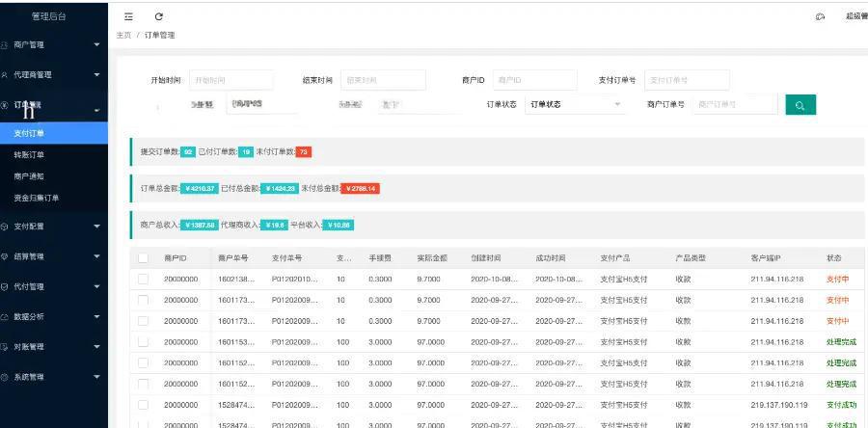The height and width of the screenshot is (428, 868).
Task: Expand the 支付配置 arrow
Action: (96, 227)
